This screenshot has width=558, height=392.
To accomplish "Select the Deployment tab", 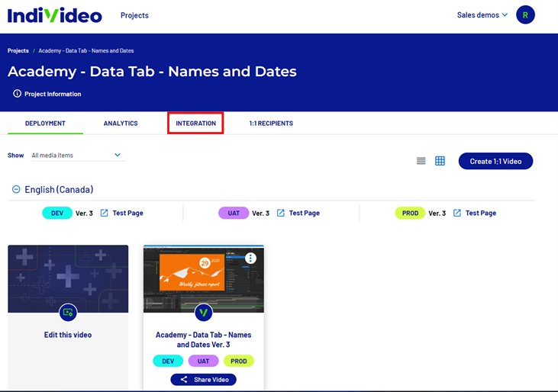I will (45, 124).
